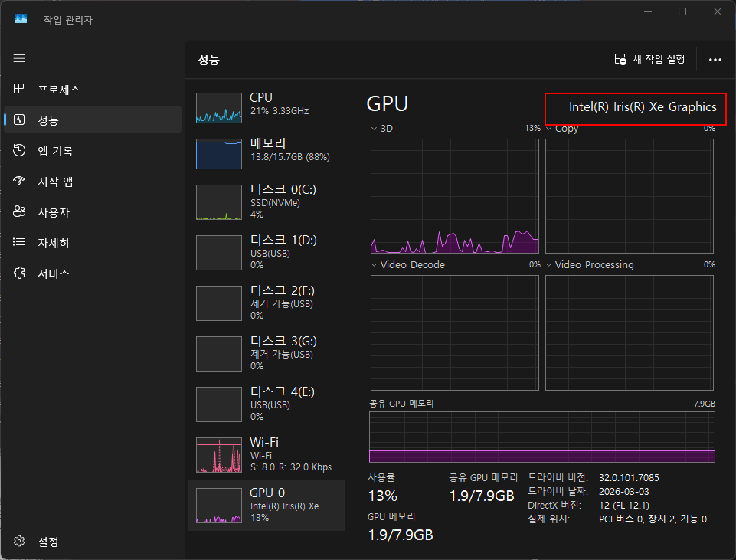Click the Intel(R) Iris(R) Xe Graphics title
Viewport: 736px width, 560px height.
pos(643,107)
